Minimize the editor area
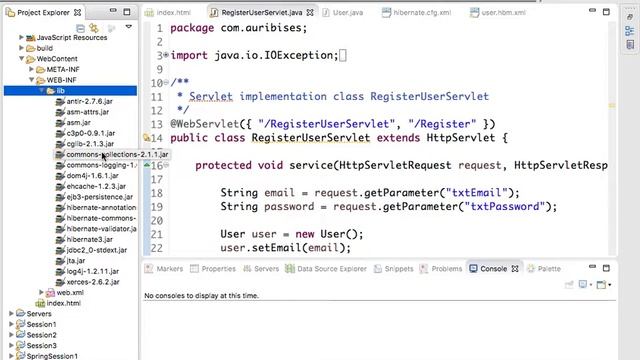 [x=592, y=11]
